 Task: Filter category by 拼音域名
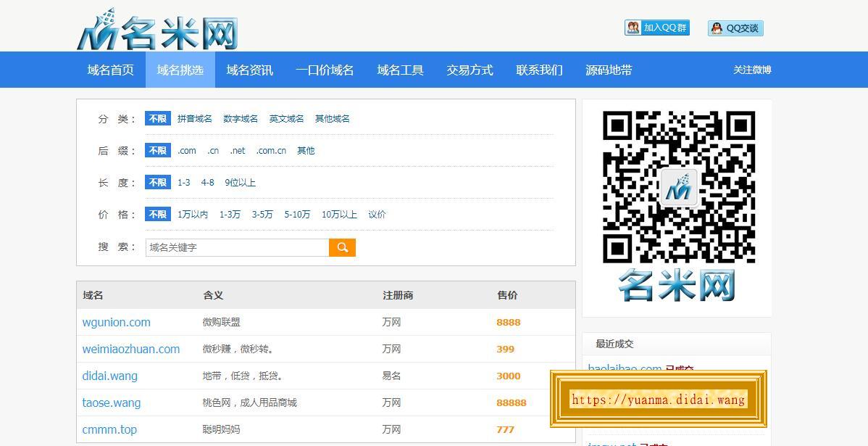[x=195, y=118]
